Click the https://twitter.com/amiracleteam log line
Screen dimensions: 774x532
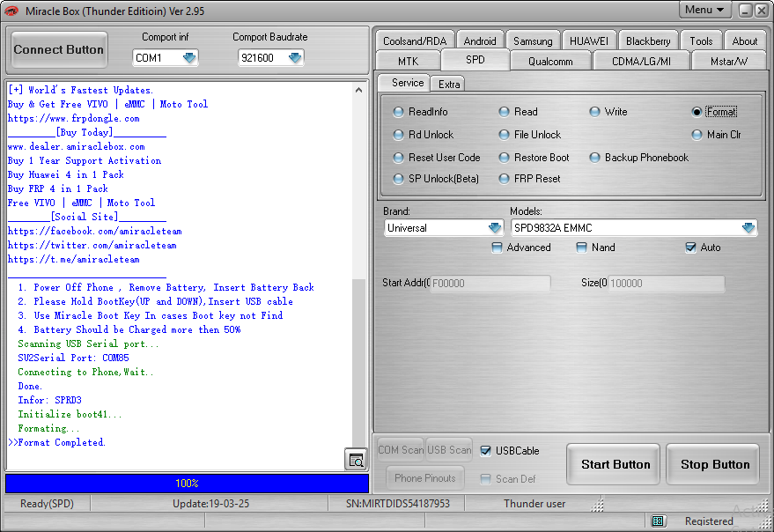click(92, 246)
